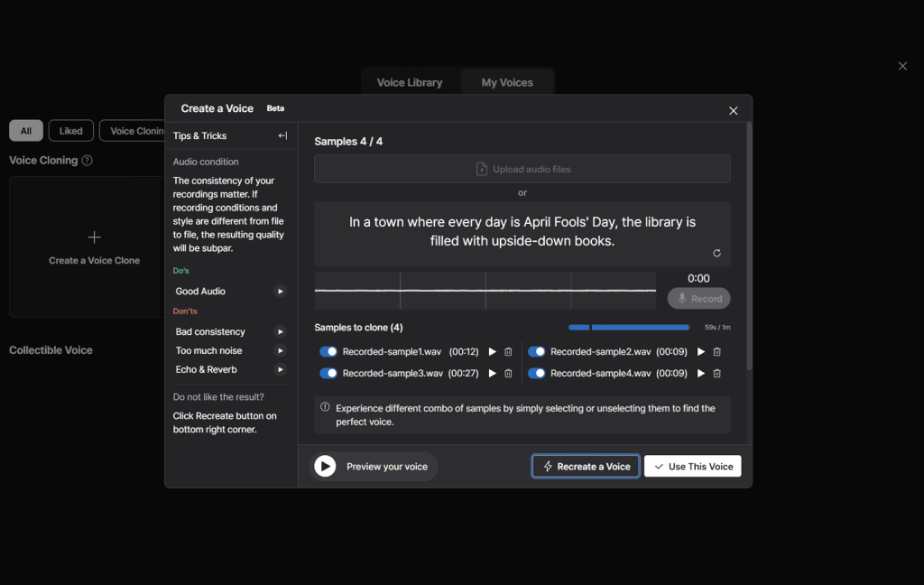Disable the Recorded-sample2.wav switch
Viewport: 924px width, 585px height.
pos(537,352)
